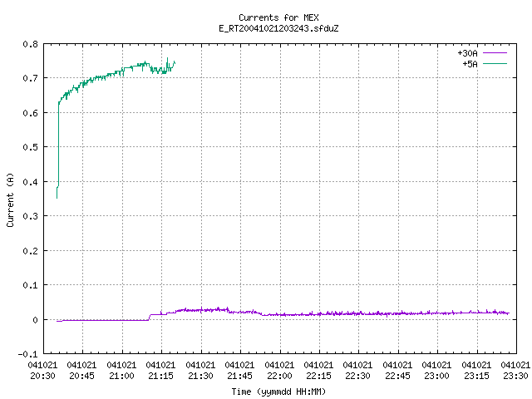Image resolution: width=532 pixels, height=399 pixels.
Task: Click the 041021 23:30 time tick label
Action: coord(515,371)
